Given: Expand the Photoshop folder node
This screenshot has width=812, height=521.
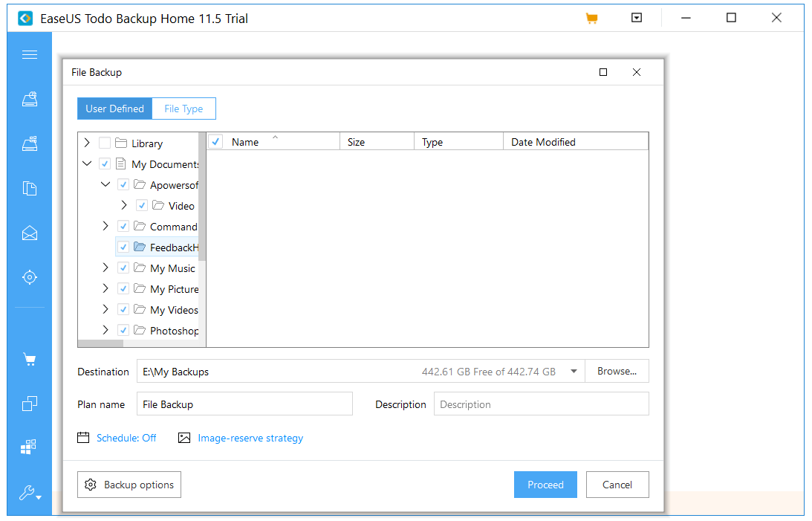Looking at the screenshot, I should (x=105, y=330).
